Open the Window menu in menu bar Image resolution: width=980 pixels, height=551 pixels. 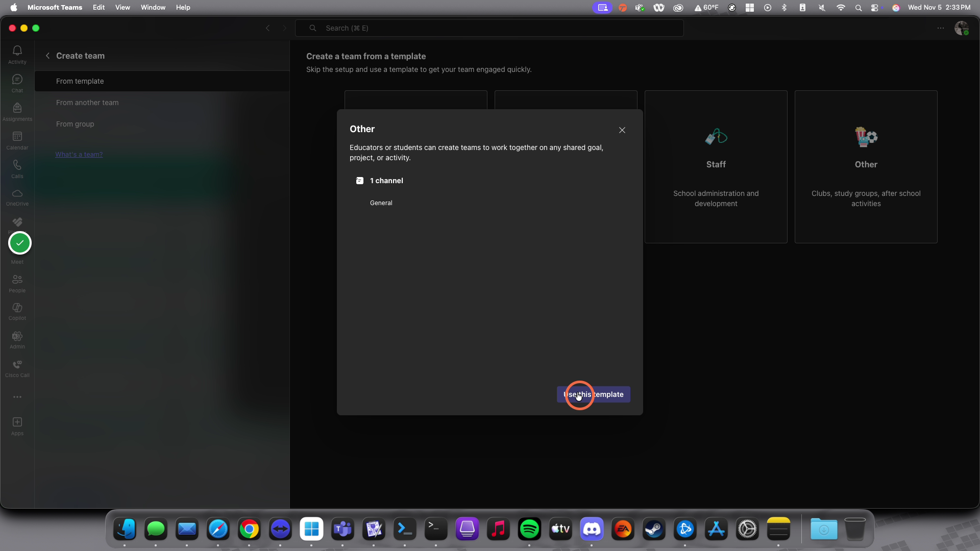[153, 7]
